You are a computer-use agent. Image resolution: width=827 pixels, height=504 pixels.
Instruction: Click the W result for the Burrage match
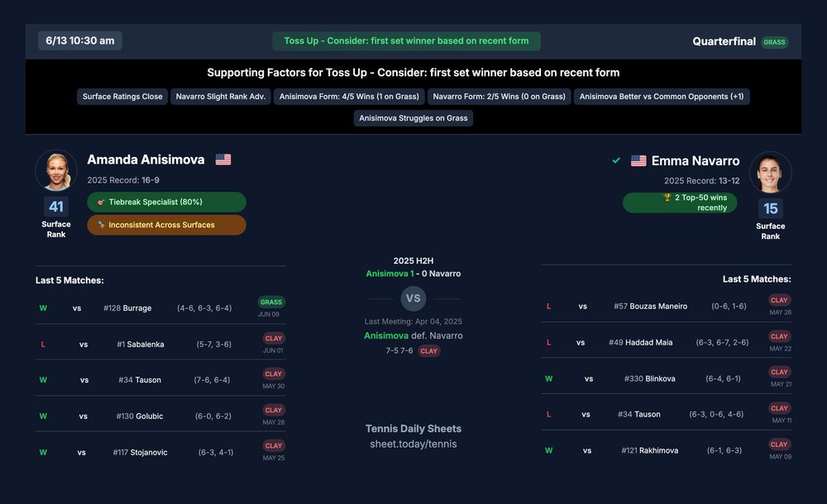(x=43, y=308)
